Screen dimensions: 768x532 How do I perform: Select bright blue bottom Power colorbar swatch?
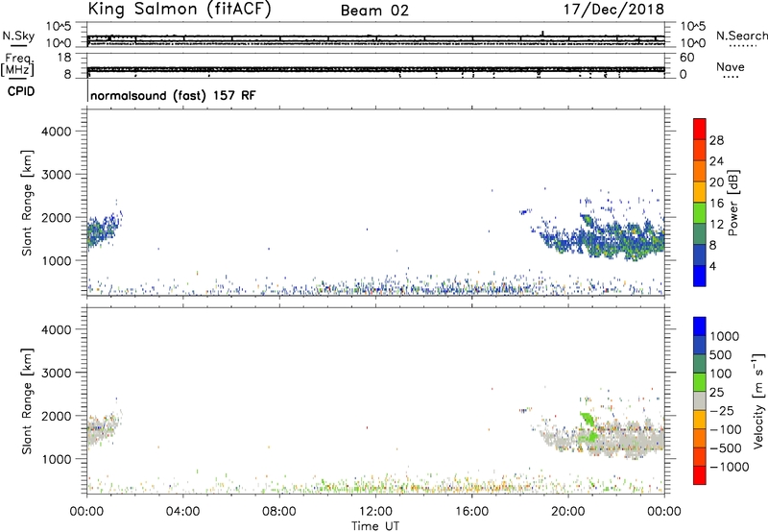(x=700, y=276)
